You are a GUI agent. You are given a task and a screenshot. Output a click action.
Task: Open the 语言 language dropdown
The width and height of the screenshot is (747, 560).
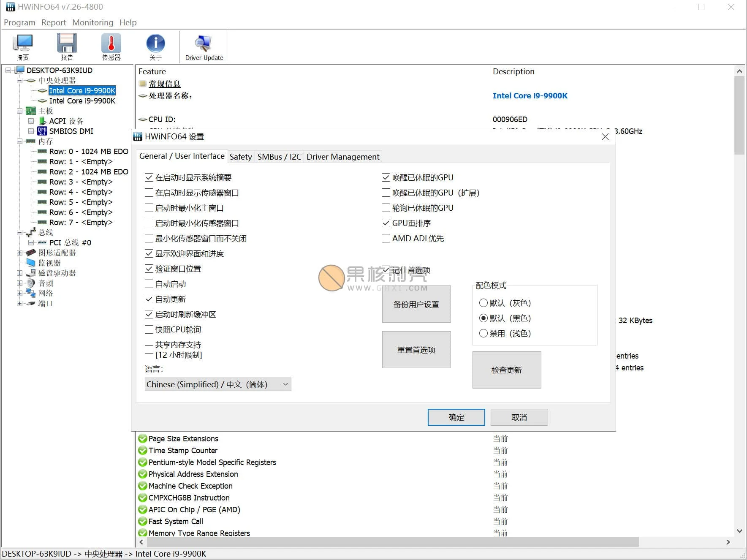pyautogui.click(x=218, y=384)
